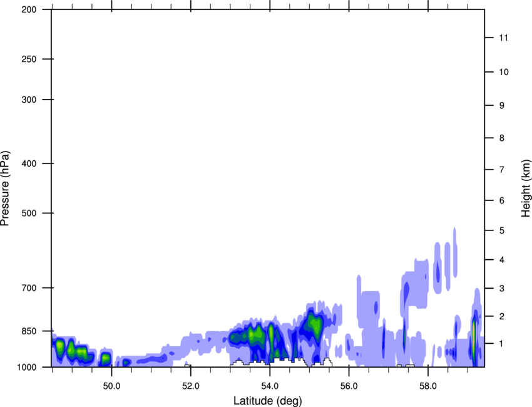Image resolution: width=532 pixels, height=407 pixels.
Task: Pick the 8 km height label
Action: [x=502, y=138]
